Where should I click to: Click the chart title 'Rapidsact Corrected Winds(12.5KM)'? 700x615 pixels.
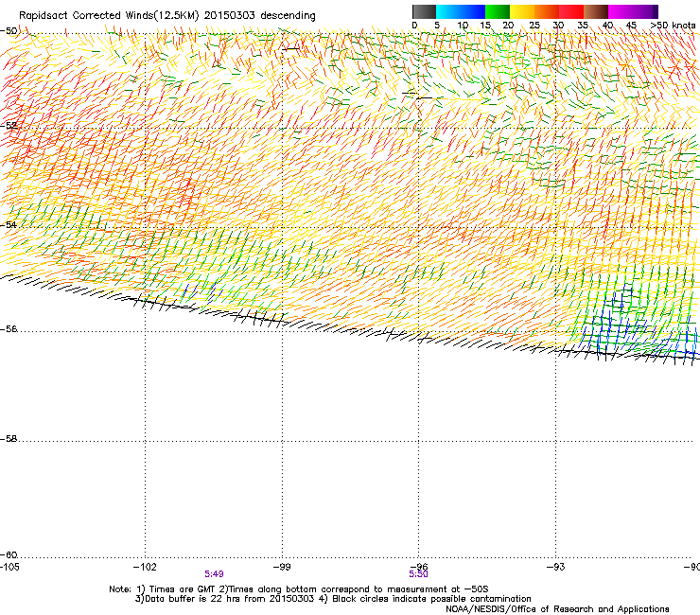[x=109, y=16]
